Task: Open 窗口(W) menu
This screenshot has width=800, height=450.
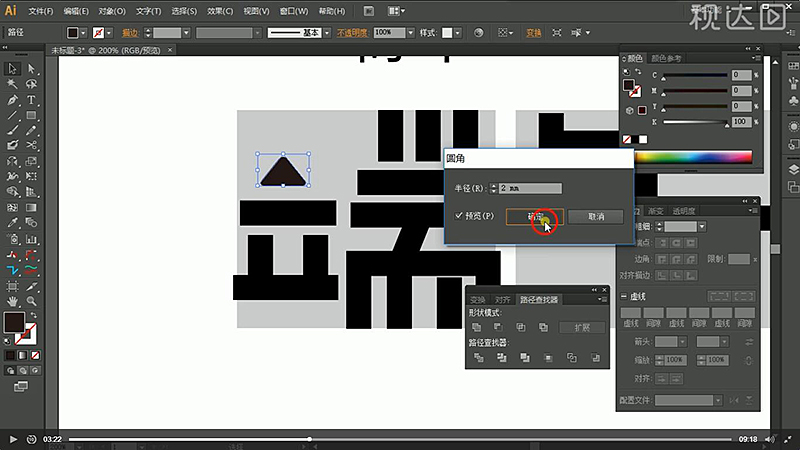Action: click(x=294, y=11)
